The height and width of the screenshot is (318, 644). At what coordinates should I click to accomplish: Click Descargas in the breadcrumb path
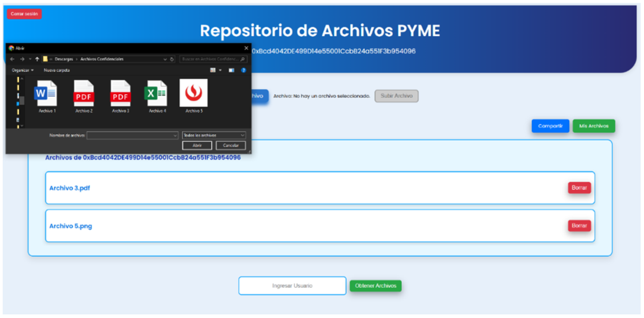tap(64, 59)
